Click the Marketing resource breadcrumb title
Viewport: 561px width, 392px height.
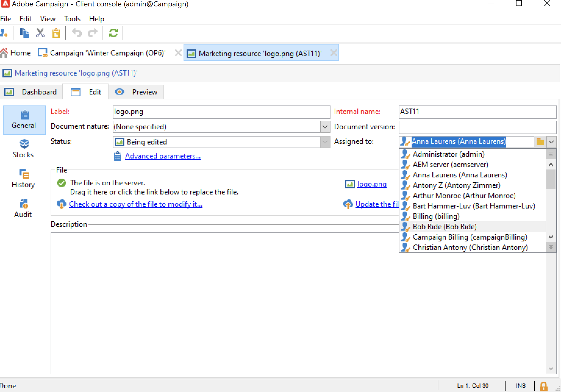[76, 73]
